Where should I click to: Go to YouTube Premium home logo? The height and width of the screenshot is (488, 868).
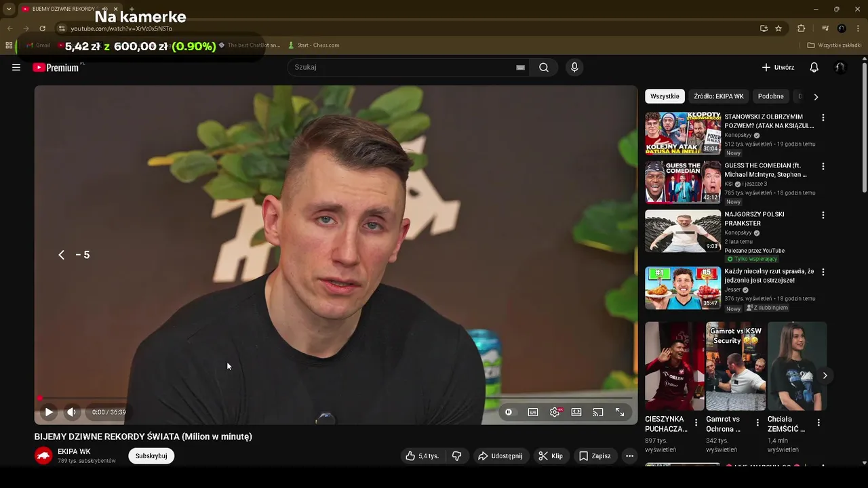[x=56, y=67]
